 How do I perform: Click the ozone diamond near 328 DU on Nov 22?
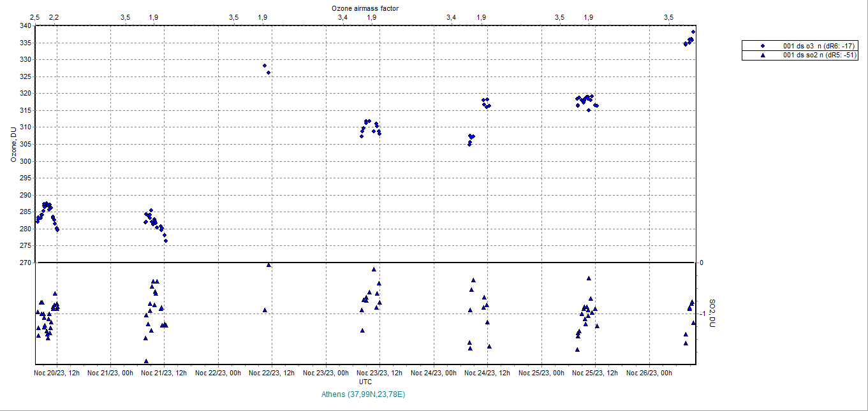(x=265, y=66)
